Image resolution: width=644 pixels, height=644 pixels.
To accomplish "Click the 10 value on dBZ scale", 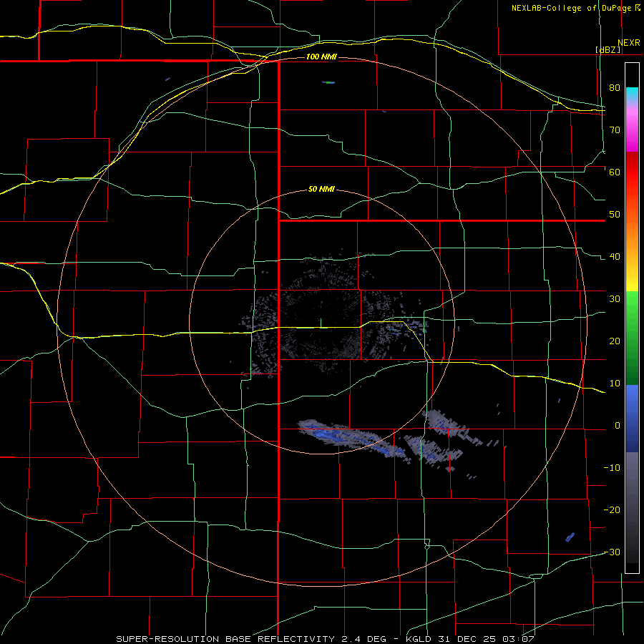I will 615,384.
